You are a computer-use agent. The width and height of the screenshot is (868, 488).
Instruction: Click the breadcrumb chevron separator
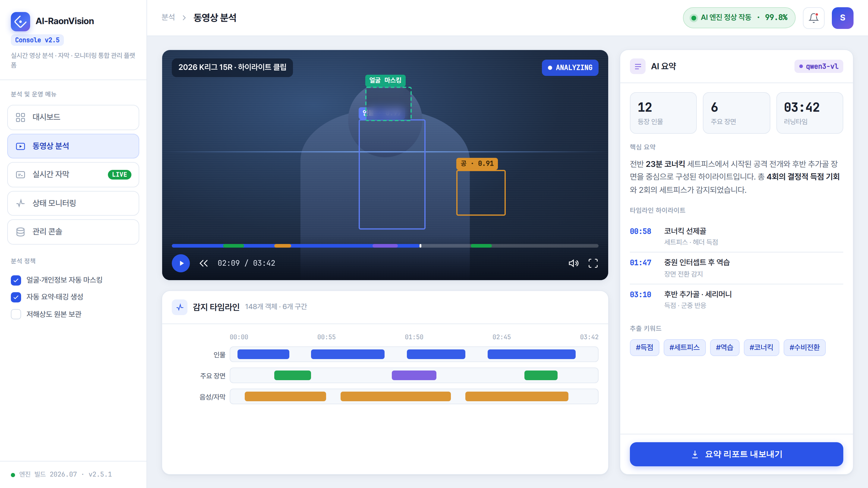(x=184, y=18)
